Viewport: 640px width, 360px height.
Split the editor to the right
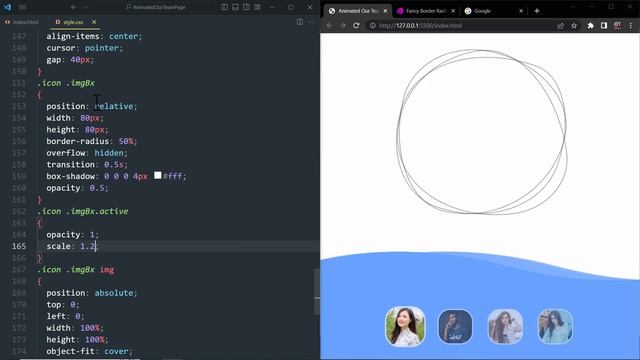pyautogui.click(x=300, y=22)
